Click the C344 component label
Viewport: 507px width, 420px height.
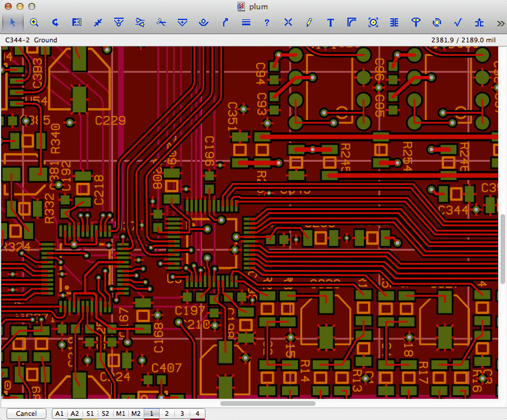tap(453, 210)
